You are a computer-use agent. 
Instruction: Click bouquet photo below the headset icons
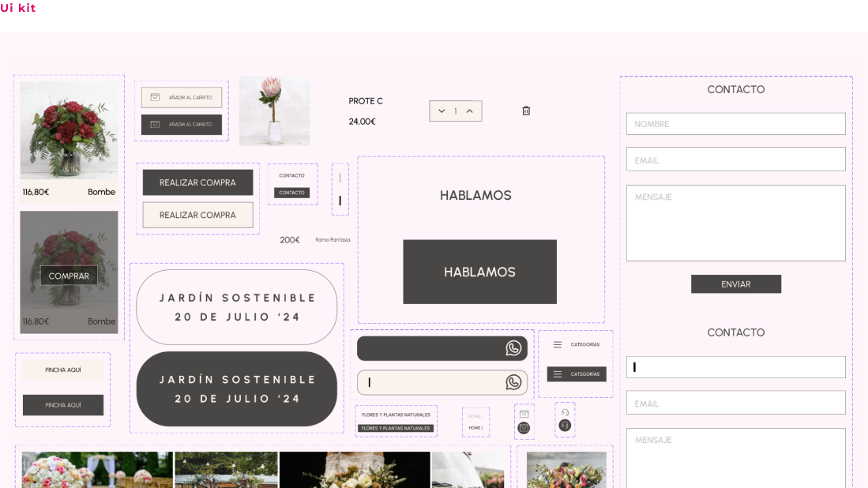click(566, 470)
